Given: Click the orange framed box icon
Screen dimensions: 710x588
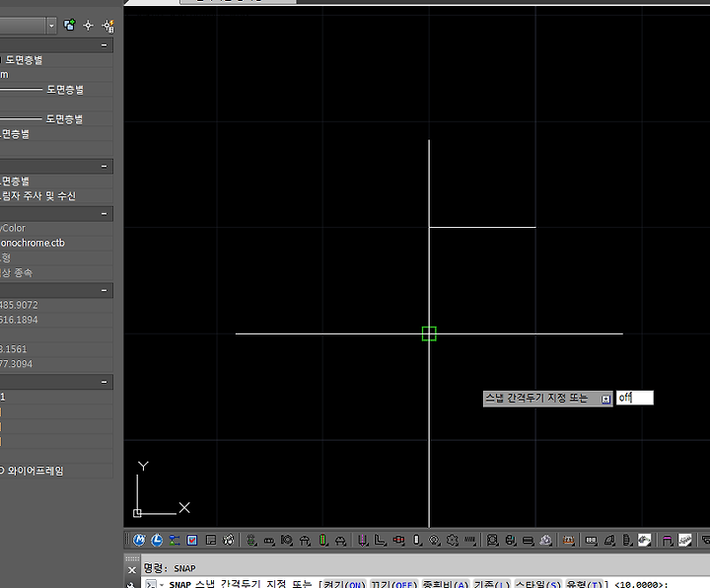Looking at the screenshot, I should pyautogui.click(x=569, y=540).
